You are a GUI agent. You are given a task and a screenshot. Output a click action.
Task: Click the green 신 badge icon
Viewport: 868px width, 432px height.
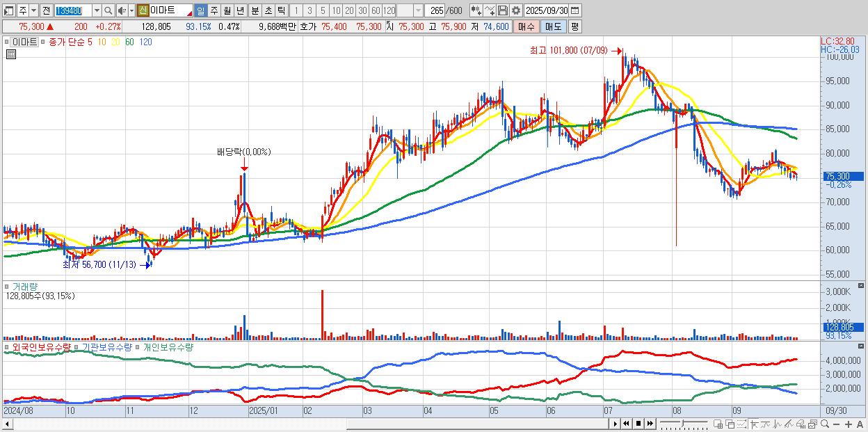point(143,10)
